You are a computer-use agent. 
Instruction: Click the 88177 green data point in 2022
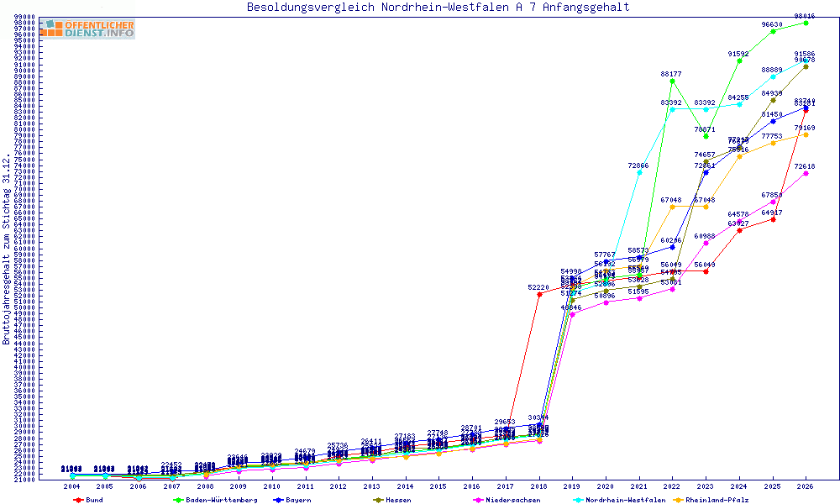tap(672, 81)
